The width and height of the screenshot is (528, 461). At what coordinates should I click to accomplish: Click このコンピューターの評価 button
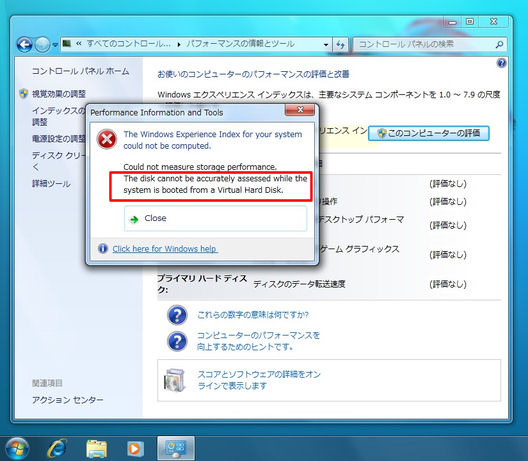click(428, 133)
